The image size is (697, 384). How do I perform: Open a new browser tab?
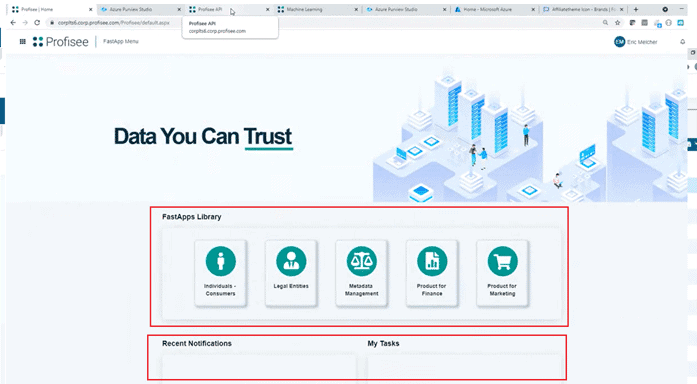[x=636, y=9]
